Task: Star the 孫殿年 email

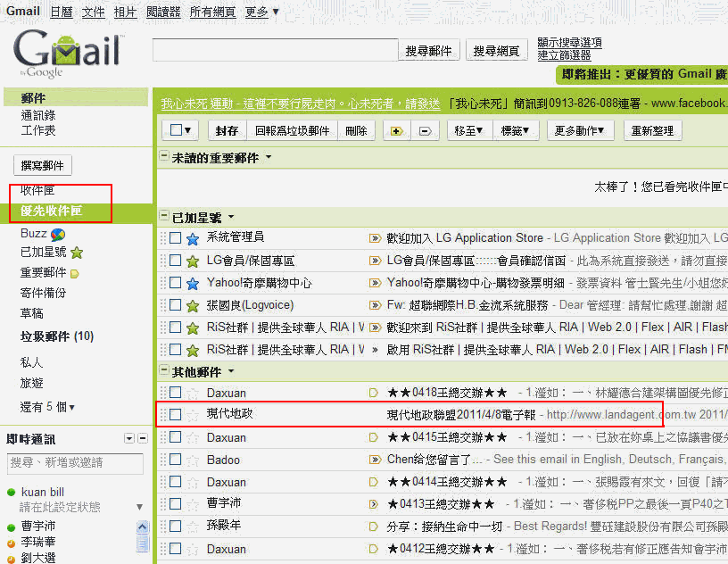Action: 193,527
